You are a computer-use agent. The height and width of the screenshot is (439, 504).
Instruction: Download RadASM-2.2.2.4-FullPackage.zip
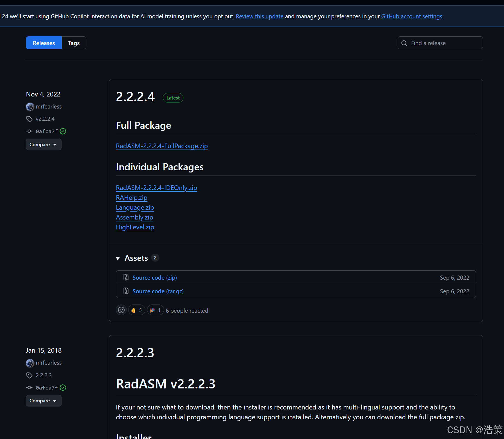(x=162, y=146)
